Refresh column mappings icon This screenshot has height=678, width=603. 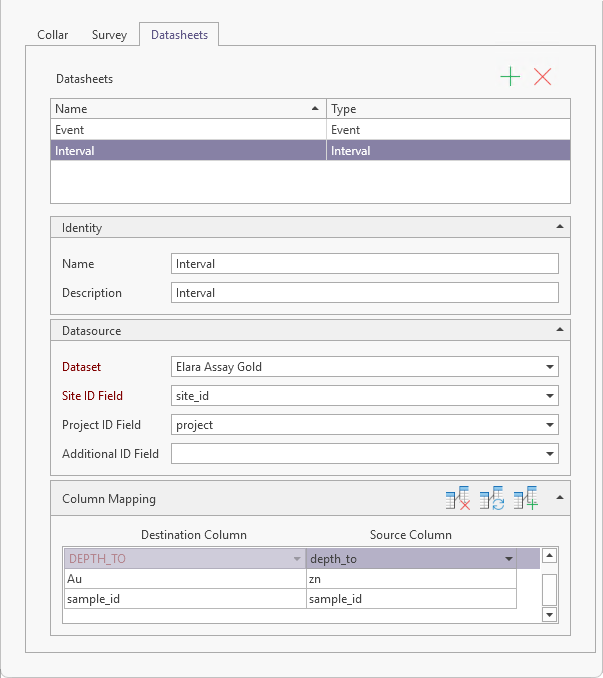tap(491, 498)
